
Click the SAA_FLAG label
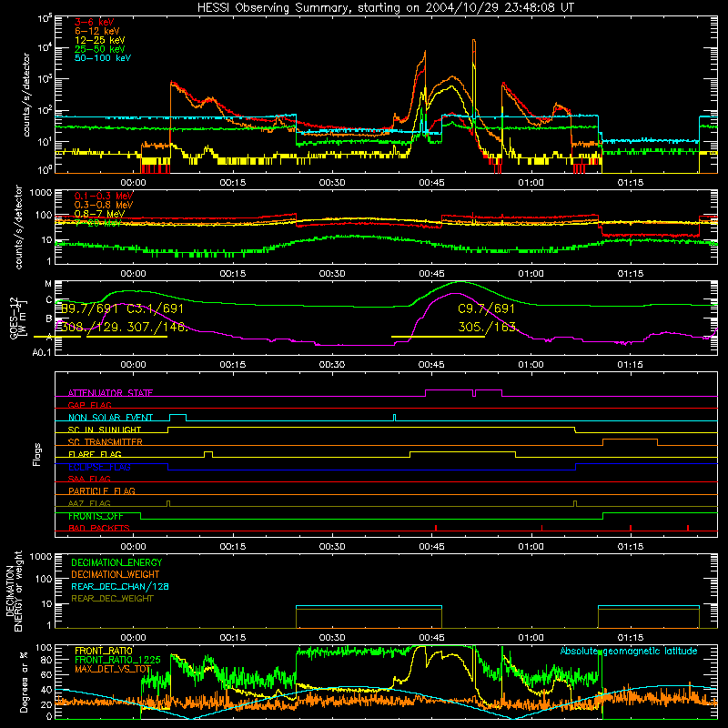(x=89, y=479)
